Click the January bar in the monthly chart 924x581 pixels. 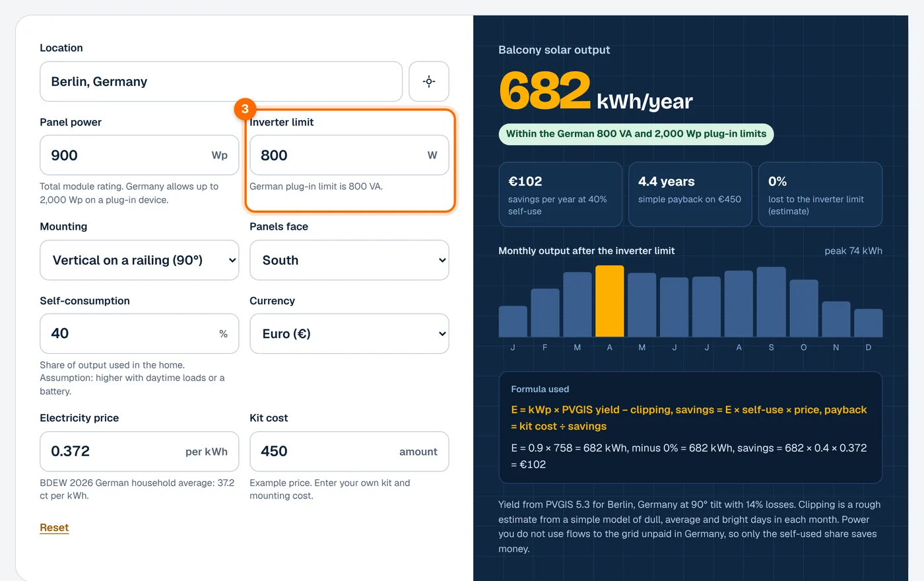click(x=513, y=322)
